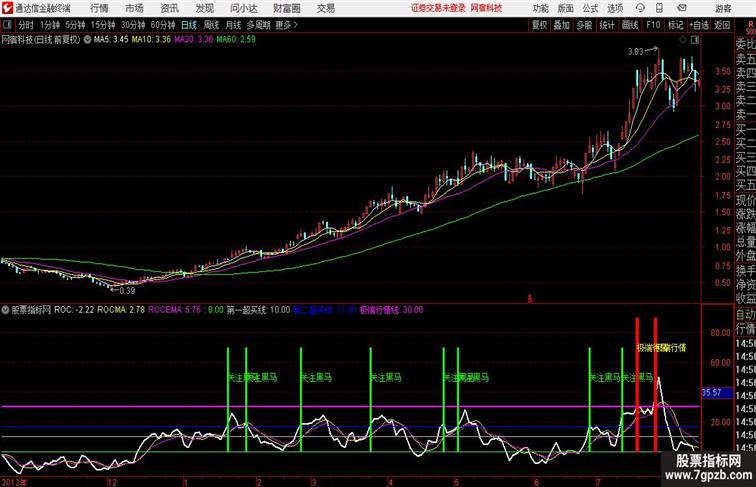Switch to 60分钟 period tab
756x487 pixels.
click(x=162, y=25)
